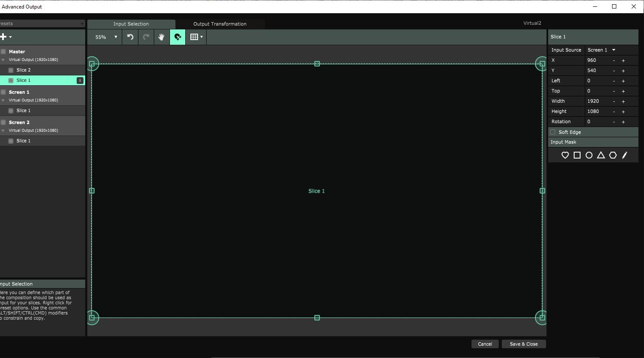The width and height of the screenshot is (644, 358).
Task: Toggle the snapping magnet icon
Action: pos(178,37)
